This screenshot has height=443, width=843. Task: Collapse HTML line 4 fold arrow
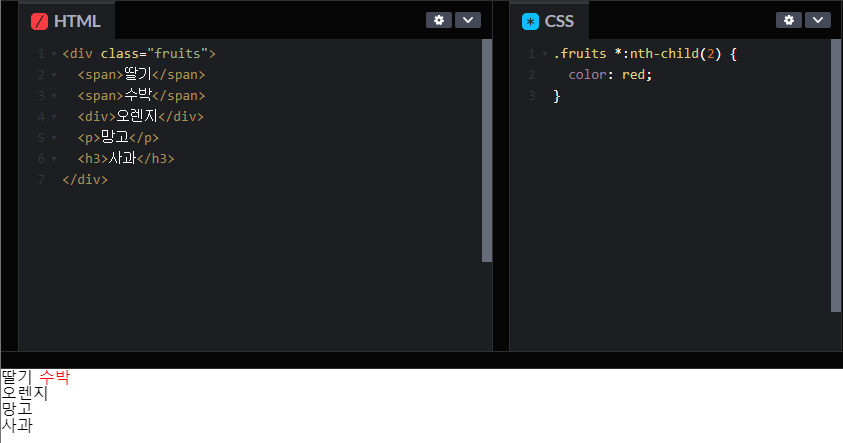pos(54,117)
